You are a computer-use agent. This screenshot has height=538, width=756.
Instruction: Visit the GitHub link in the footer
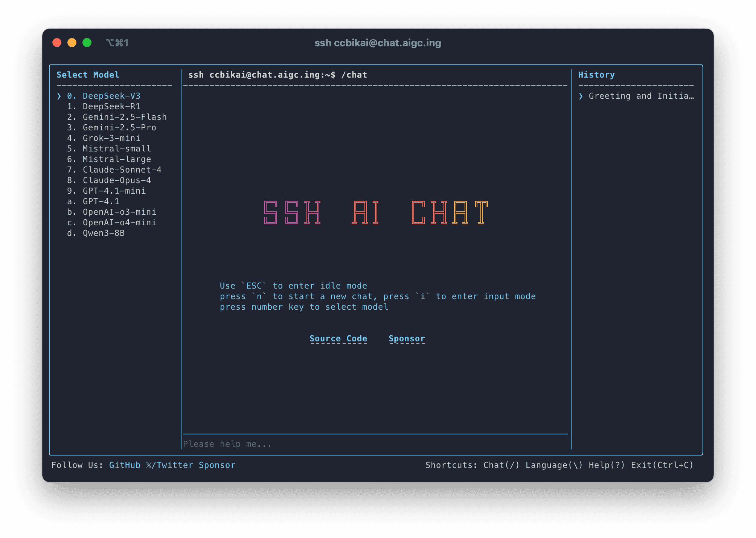coord(125,465)
